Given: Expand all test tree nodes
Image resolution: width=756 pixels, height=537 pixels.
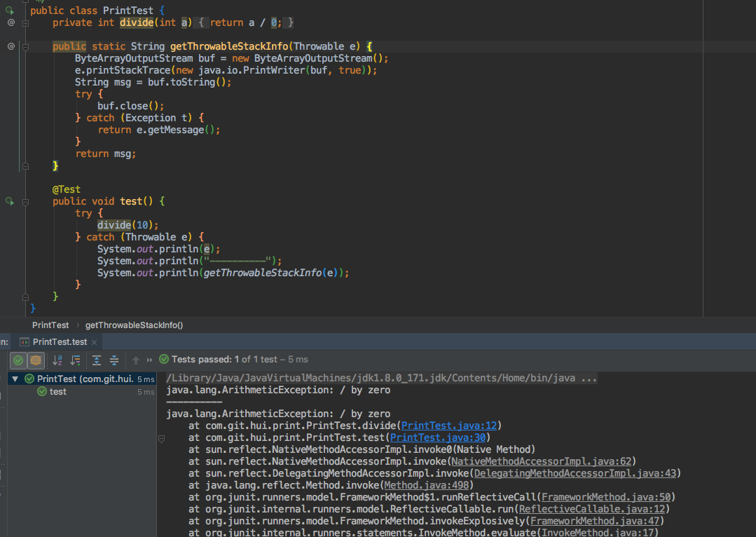Looking at the screenshot, I should (97, 360).
